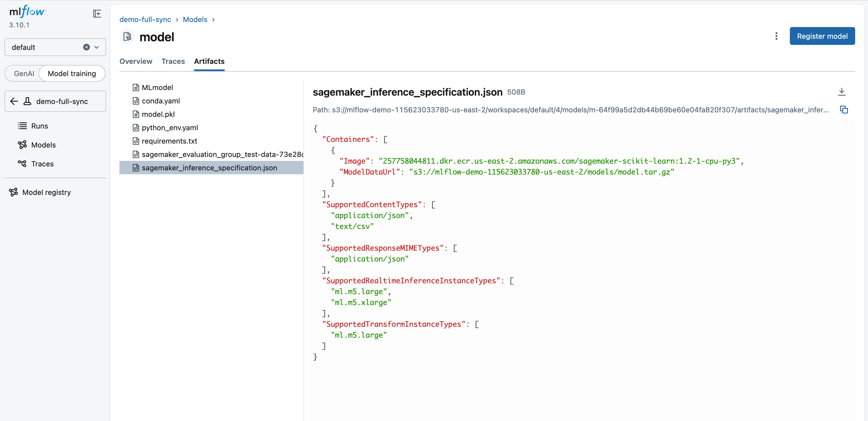
Task: Select sagemaker_inference_specification.json in the file tree
Action: 211,168
